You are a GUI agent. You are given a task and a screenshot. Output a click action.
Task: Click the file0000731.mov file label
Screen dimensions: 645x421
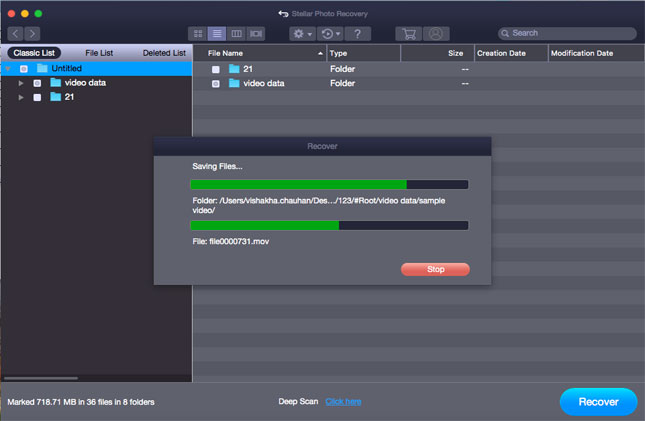coord(231,241)
